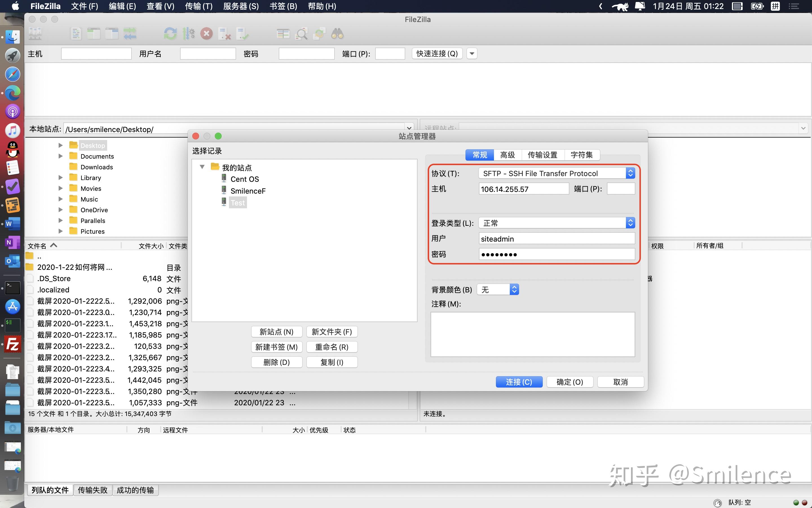The image size is (812, 508).
Task: Click the 快速连接 (Q) button
Action: tap(437, 54)
